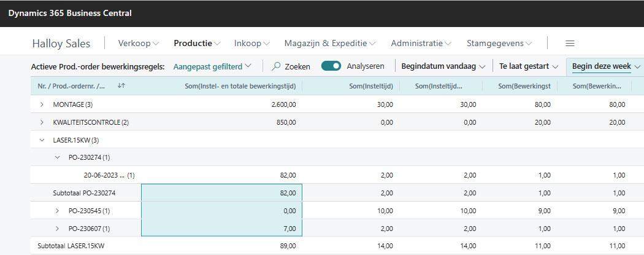Select the Begin deze week tab
The width and height of the screenshot is (644, 255).
(x=601, y=66)
